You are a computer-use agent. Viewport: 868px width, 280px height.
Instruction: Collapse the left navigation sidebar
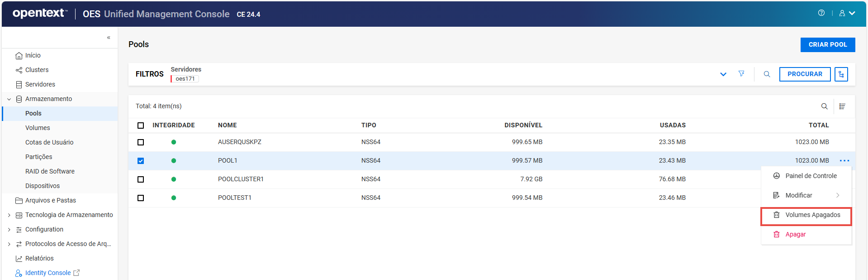(109, 38)
